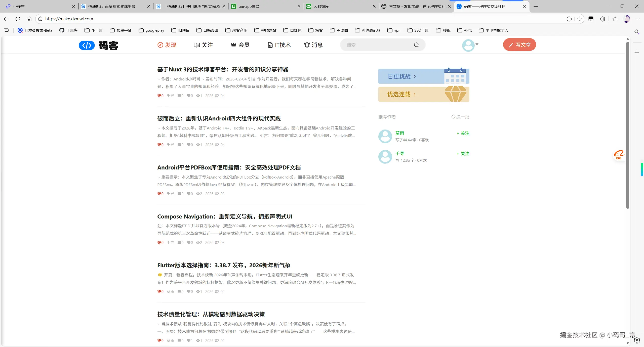Expand the 日更挑战 banner chevron
Screen dimensions: 644x347
click(415, 76)
